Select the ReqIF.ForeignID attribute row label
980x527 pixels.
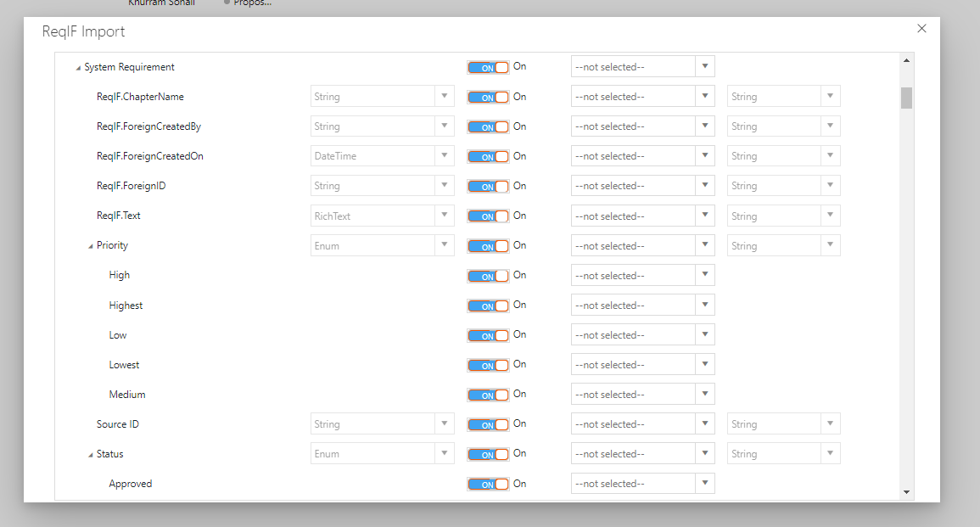[131, 186]
